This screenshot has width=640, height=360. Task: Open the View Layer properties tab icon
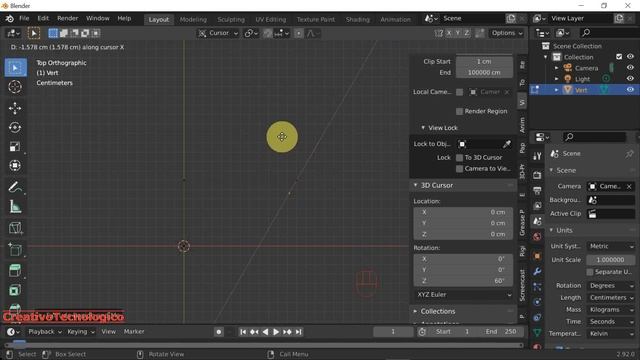(537, 206)
